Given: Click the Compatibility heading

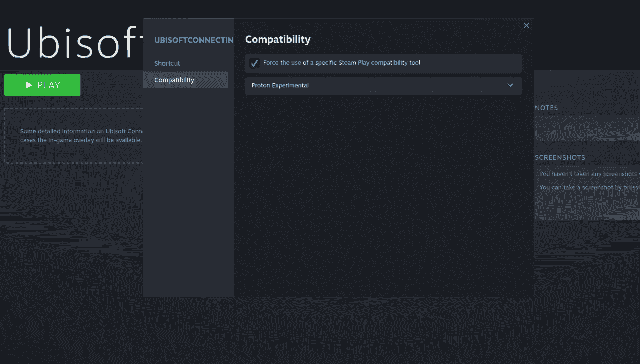Looking at the screenshot, I should 278,39.
